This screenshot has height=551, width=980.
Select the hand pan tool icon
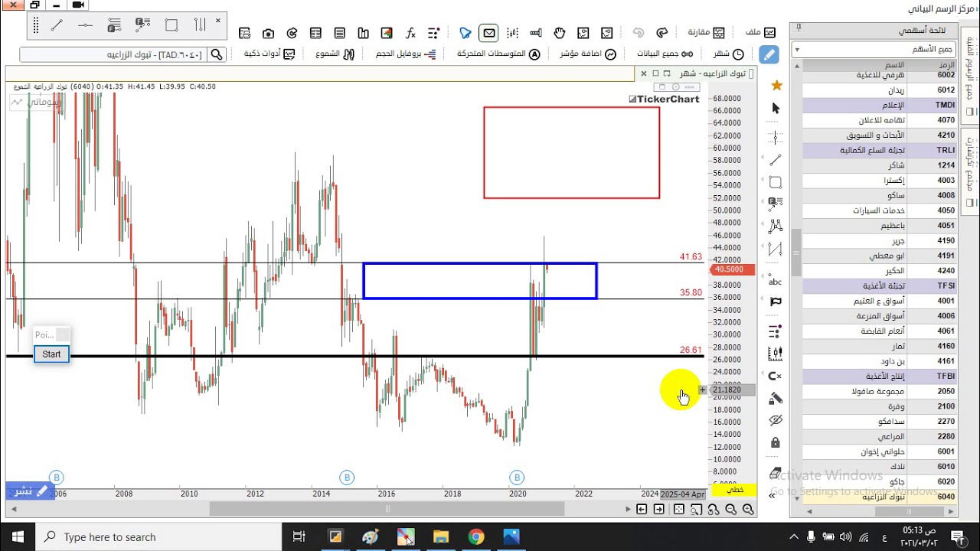pos(560,33)
